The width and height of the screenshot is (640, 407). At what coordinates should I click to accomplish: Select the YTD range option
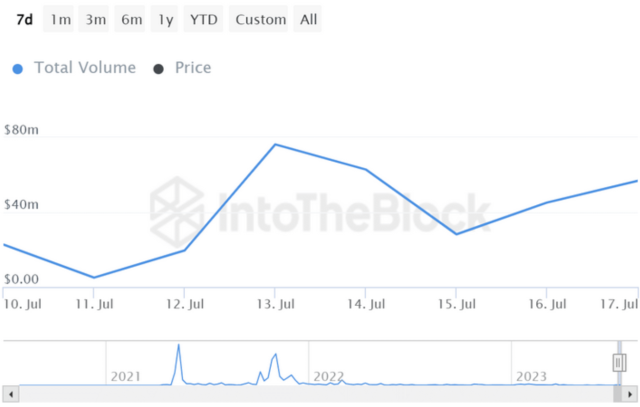(204, 19)
